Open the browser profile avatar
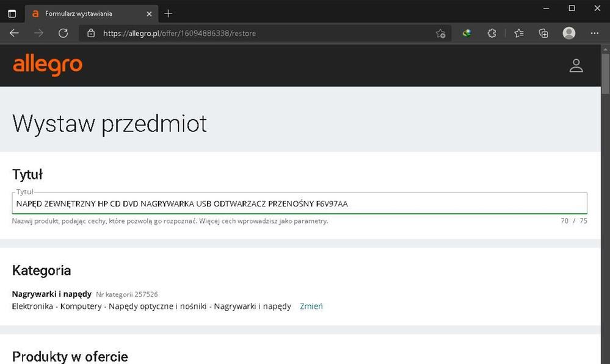 point(568,33)
